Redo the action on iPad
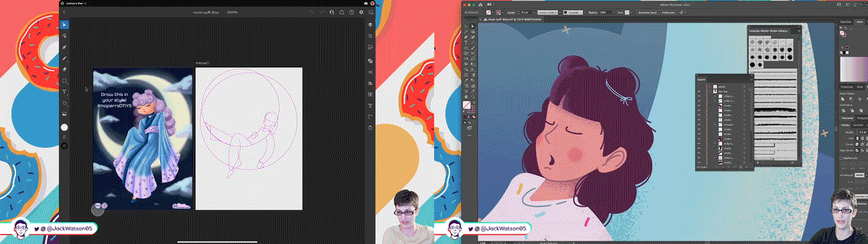This screenshot has height=244, width=868. [322, 12]
